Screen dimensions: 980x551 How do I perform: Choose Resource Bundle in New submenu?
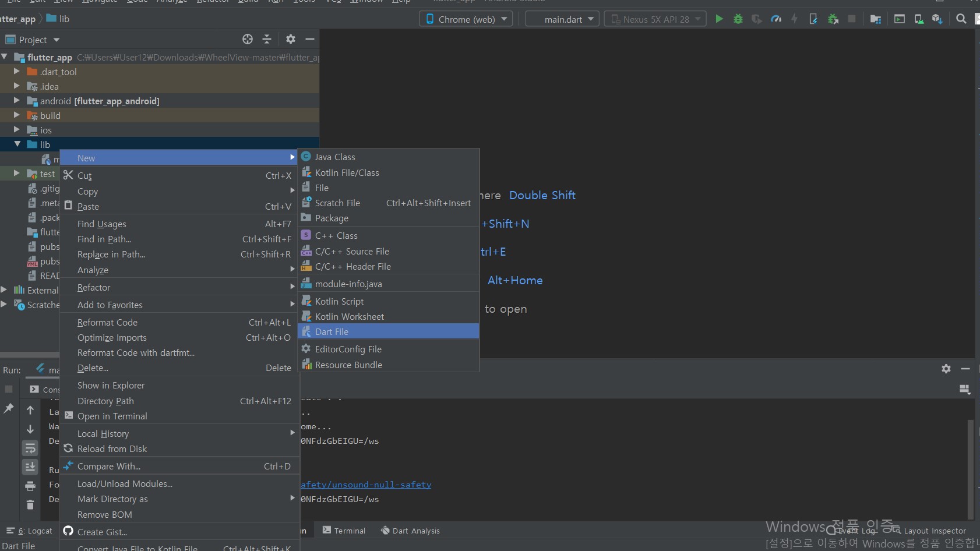[389, 365]
